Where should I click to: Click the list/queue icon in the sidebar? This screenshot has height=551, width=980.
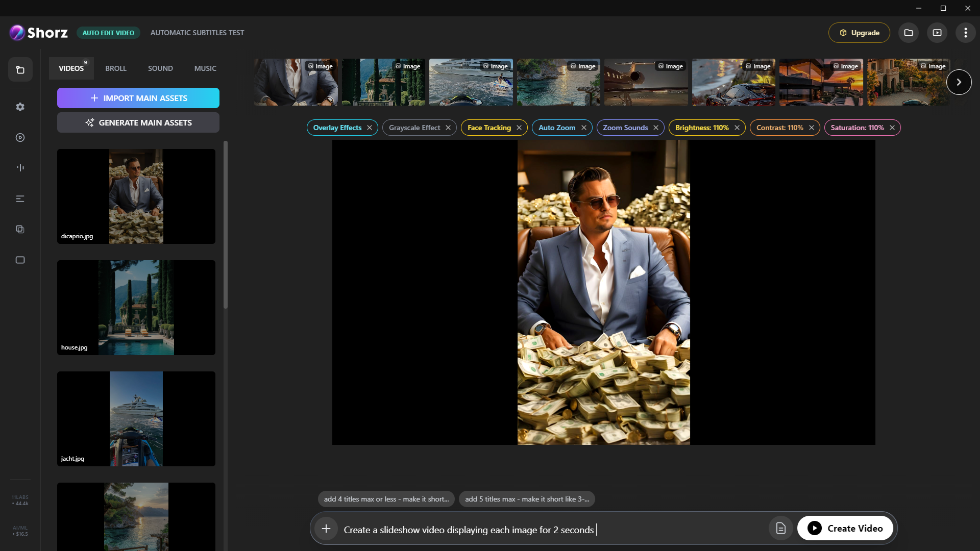(20, 199)
